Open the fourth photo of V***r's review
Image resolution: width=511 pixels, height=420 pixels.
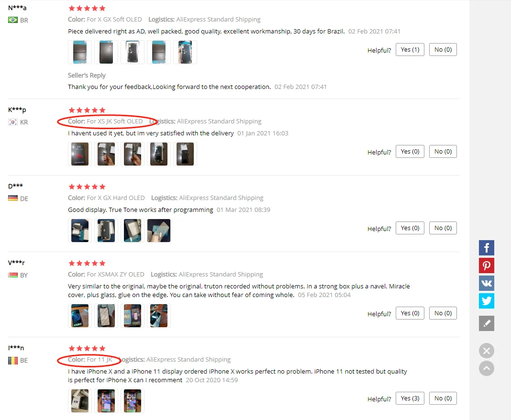159,316
